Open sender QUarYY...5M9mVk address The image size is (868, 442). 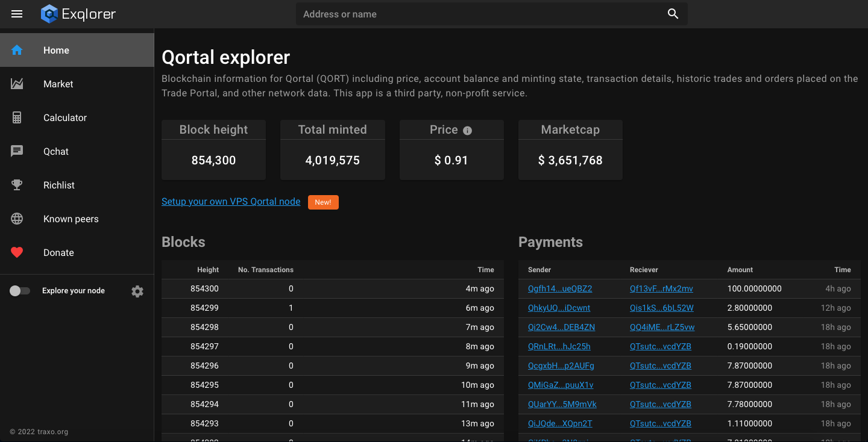pyautogui.click(x=562, y=404)
